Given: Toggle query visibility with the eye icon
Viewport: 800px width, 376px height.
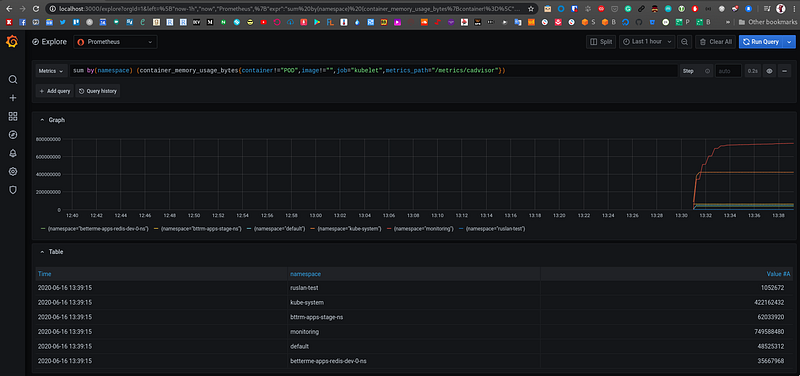Looking at the screenshot, I should (x=769, y=71).
